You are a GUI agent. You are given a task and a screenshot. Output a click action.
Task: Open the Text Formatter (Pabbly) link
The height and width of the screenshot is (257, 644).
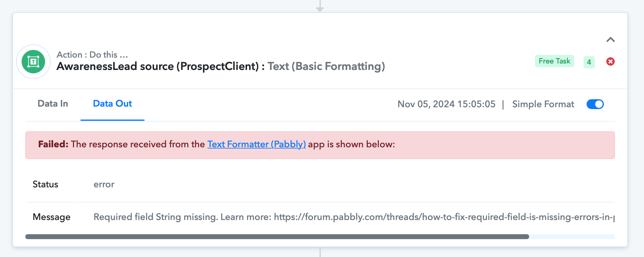click(257, 144)
